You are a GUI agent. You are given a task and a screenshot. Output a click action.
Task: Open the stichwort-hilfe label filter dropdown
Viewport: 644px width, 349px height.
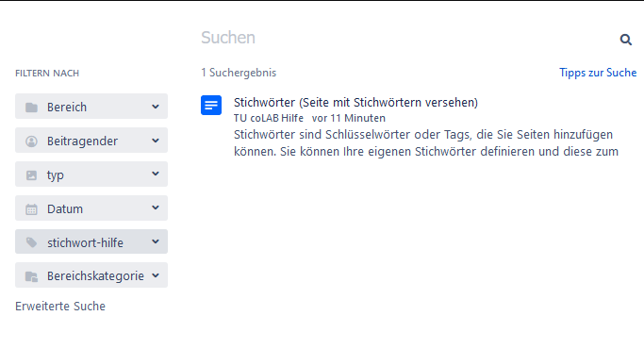[x=91, y=241]
